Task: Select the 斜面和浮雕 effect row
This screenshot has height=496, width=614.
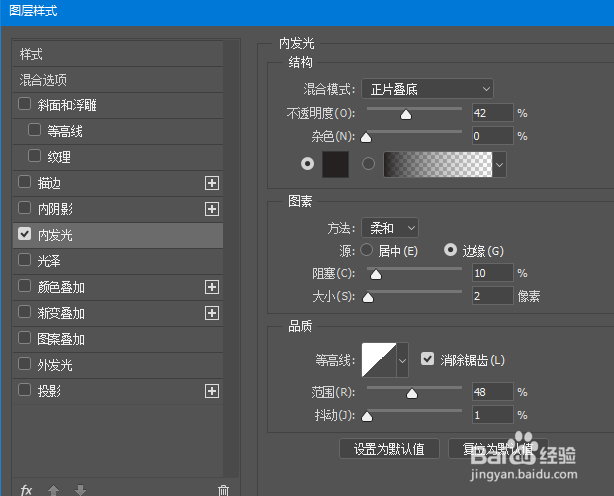Action: pos(117,105)
